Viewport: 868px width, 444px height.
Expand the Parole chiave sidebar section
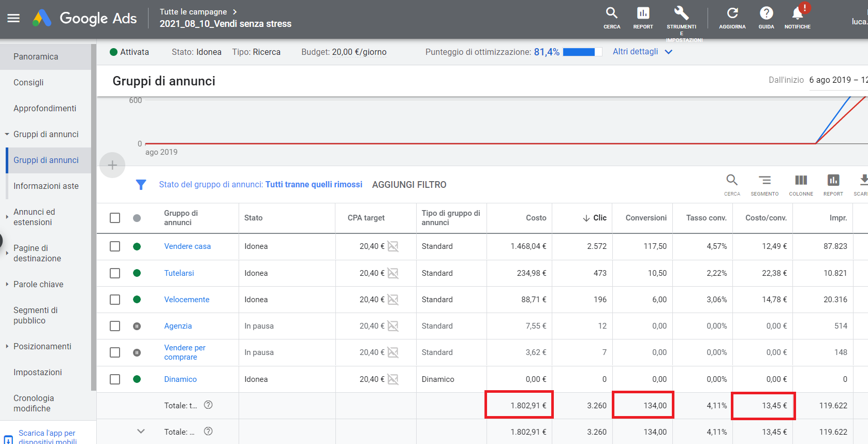[x=38, y=284]
